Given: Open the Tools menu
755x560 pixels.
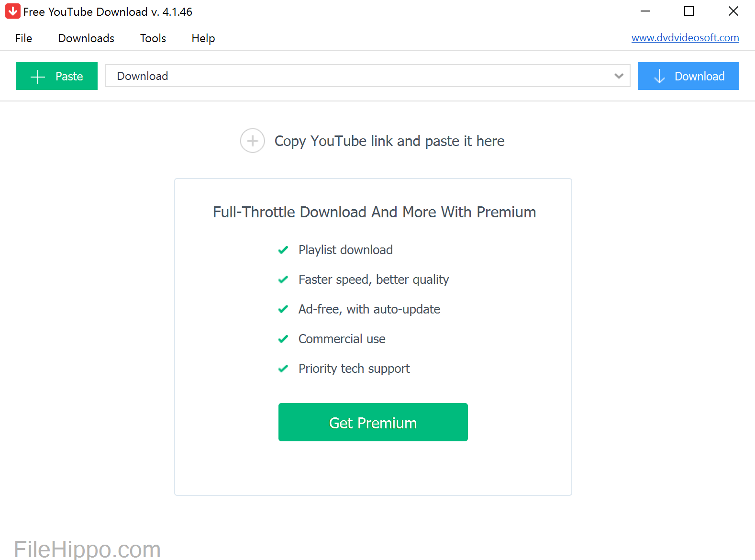Looking at the screenshot, I should (153, 38).
